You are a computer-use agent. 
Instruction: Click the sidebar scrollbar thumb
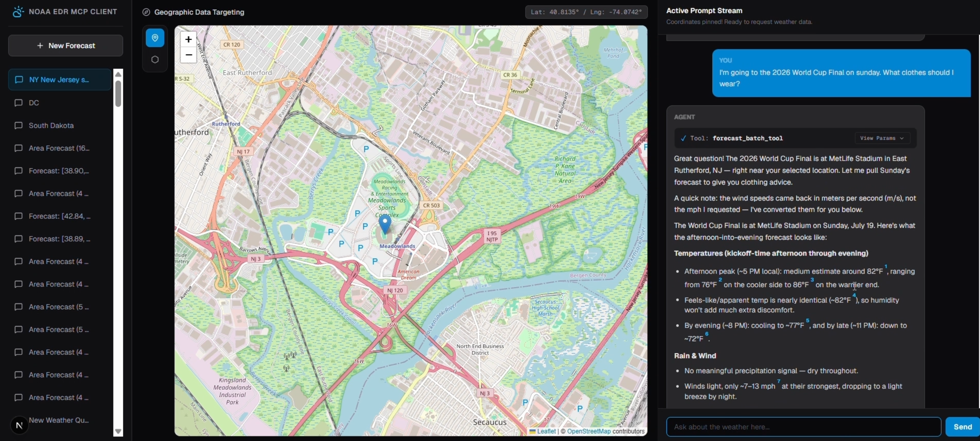pos(118,93)
